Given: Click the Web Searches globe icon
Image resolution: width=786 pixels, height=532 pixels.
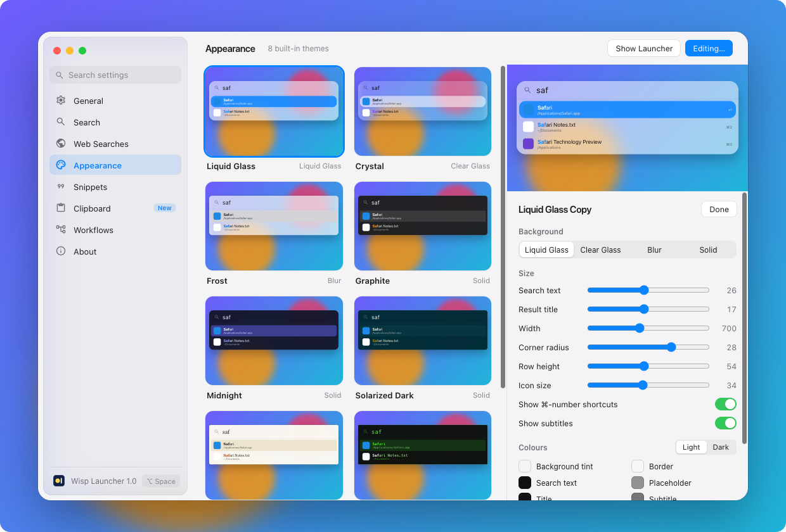Looking at the screenshot, I should click(61, 144).
